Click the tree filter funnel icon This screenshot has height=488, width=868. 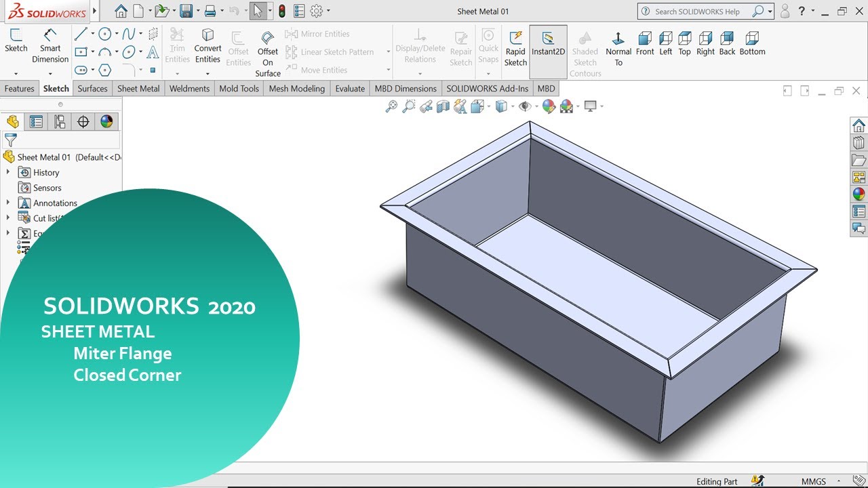(x=10, y=140)
